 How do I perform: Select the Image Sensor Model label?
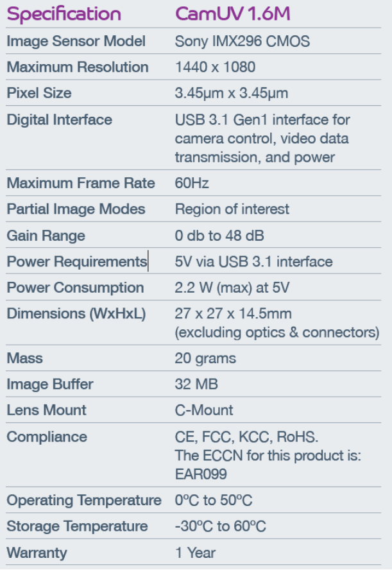[76, 40]
